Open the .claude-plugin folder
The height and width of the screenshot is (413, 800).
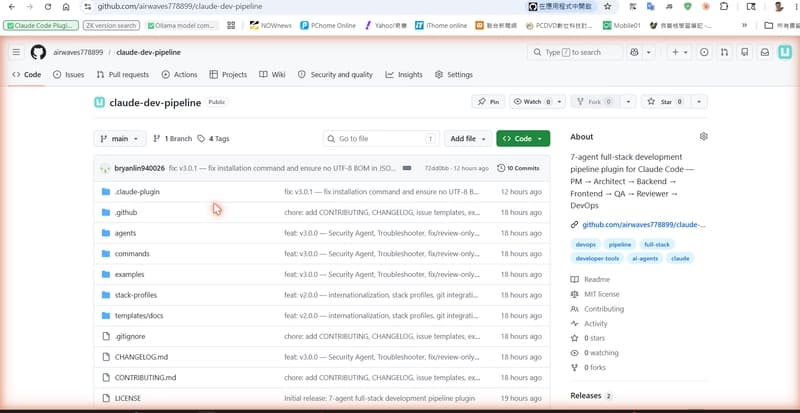[137, 192]
